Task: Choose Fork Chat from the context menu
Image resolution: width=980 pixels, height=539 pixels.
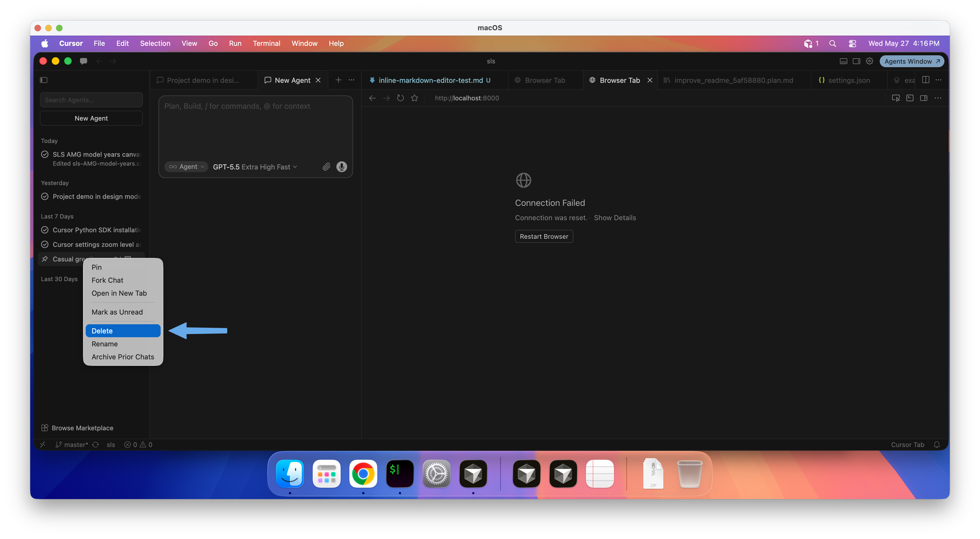Action: (x=123, y=280)
